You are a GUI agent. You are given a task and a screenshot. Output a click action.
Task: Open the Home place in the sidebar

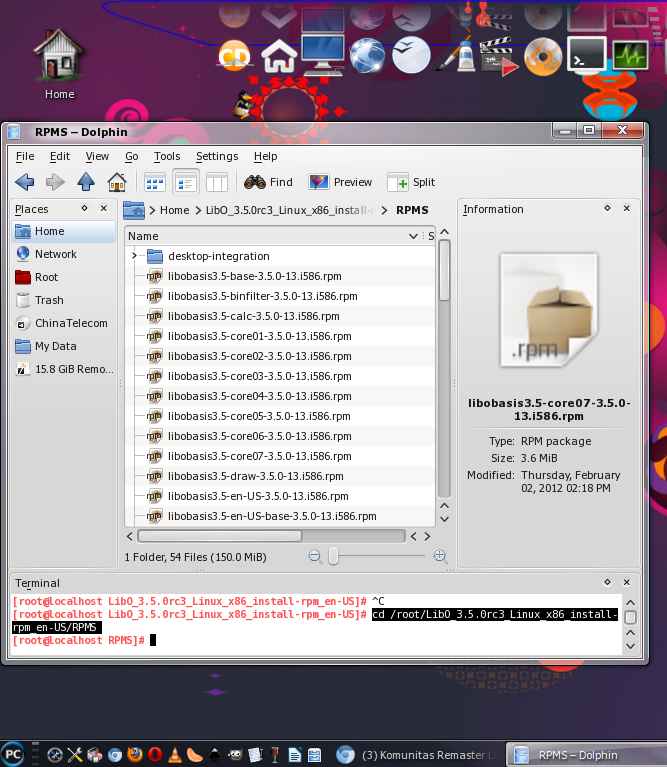63,231
